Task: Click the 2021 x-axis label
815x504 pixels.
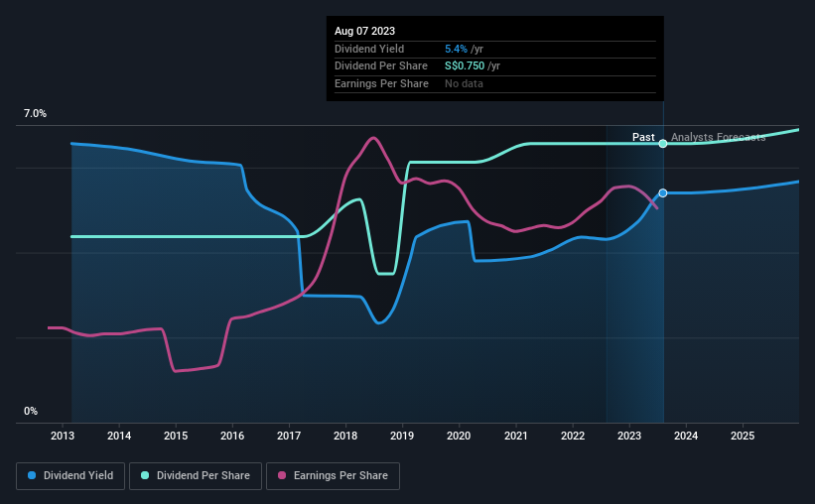Action: coord(515,436)
